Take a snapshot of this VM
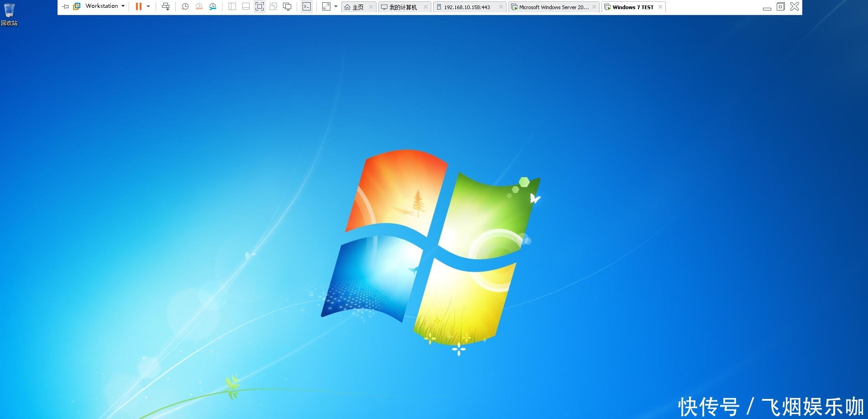This screenshot has height=419, width=868. coord(185,6)
